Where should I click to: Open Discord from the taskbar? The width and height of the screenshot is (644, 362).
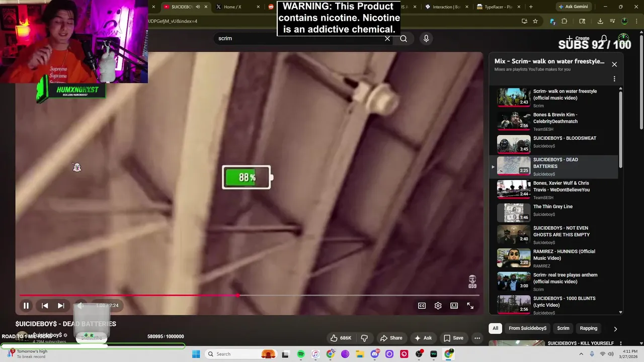[x=374, y=354]
